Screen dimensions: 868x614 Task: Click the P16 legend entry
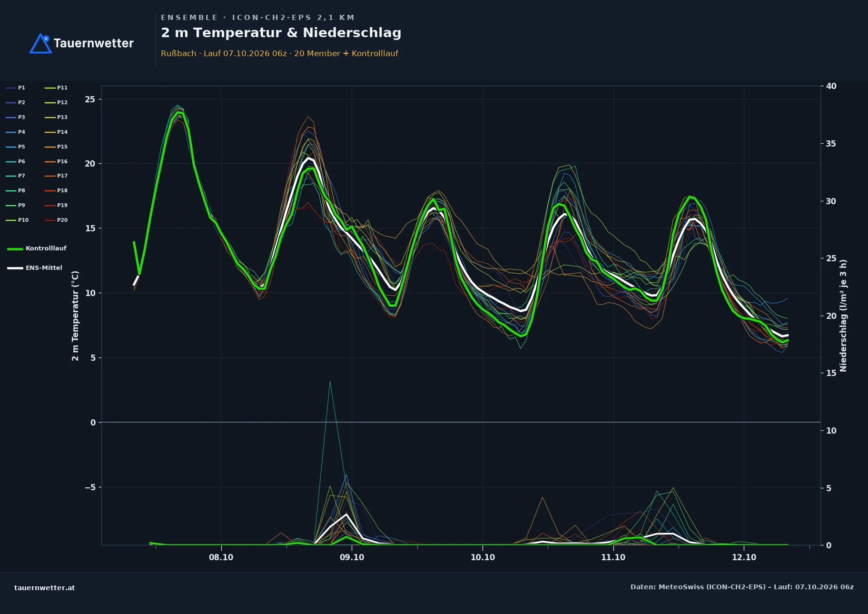point(56,161)
